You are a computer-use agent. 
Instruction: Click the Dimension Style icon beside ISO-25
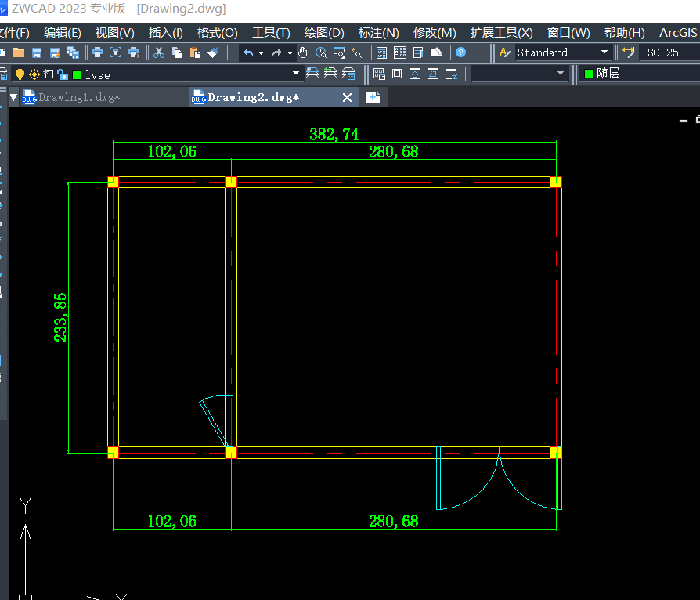coord(628,52)
